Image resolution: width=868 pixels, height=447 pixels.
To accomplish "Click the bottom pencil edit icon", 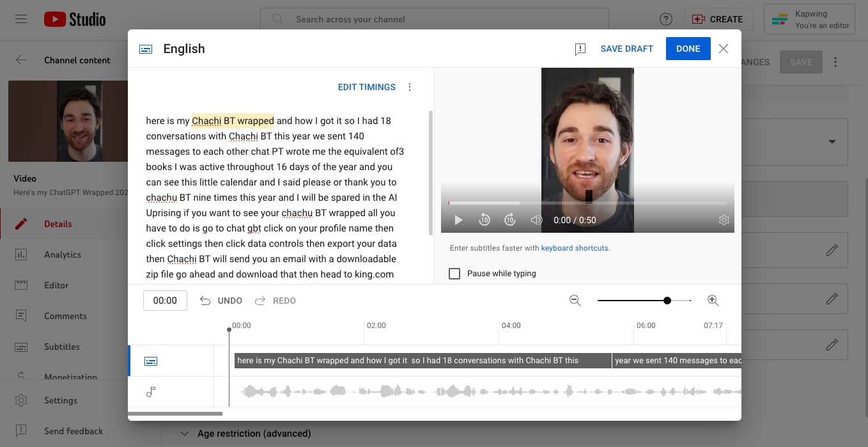I will tap(832, 345).
